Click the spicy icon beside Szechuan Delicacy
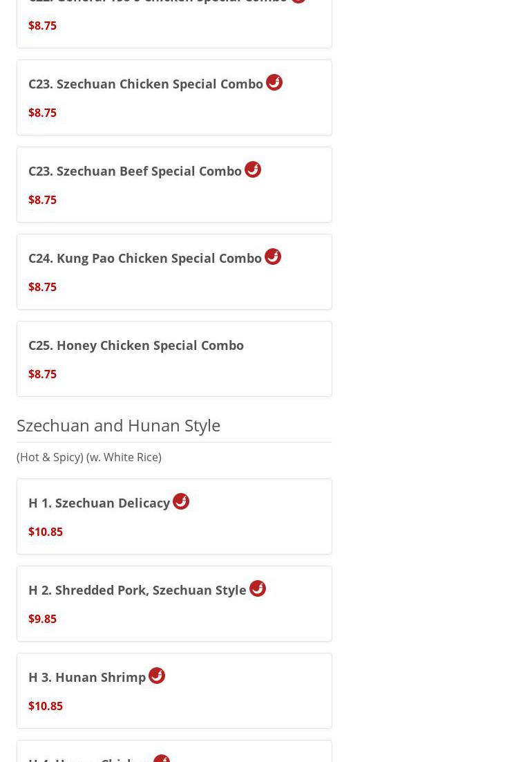532x762 pixels. [x=181, y=501]
